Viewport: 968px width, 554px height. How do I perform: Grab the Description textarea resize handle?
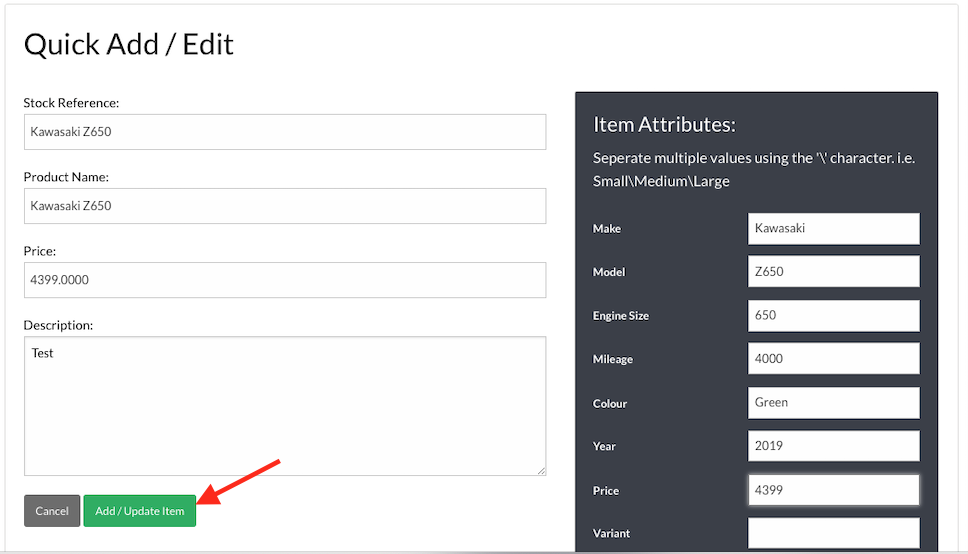point(541,470)
